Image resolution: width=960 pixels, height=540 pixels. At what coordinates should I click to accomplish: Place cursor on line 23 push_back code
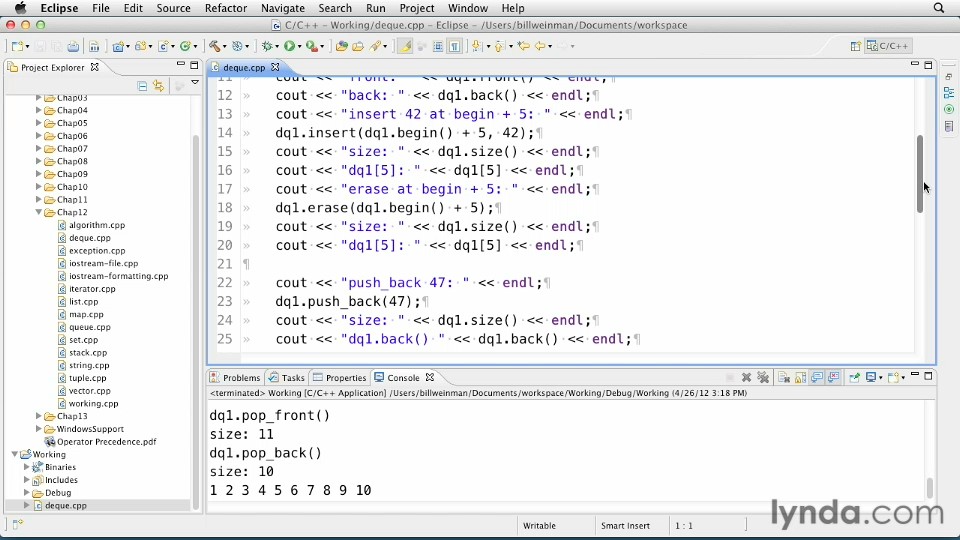point(348,302)
